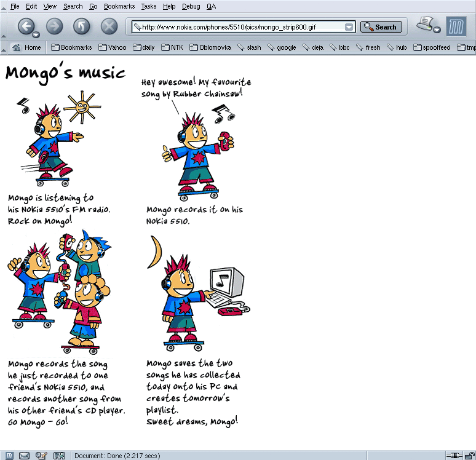The height and width of the screenshot is (460, 476).
Task: Click the Back navigation button
Action: tap(26, 26)
